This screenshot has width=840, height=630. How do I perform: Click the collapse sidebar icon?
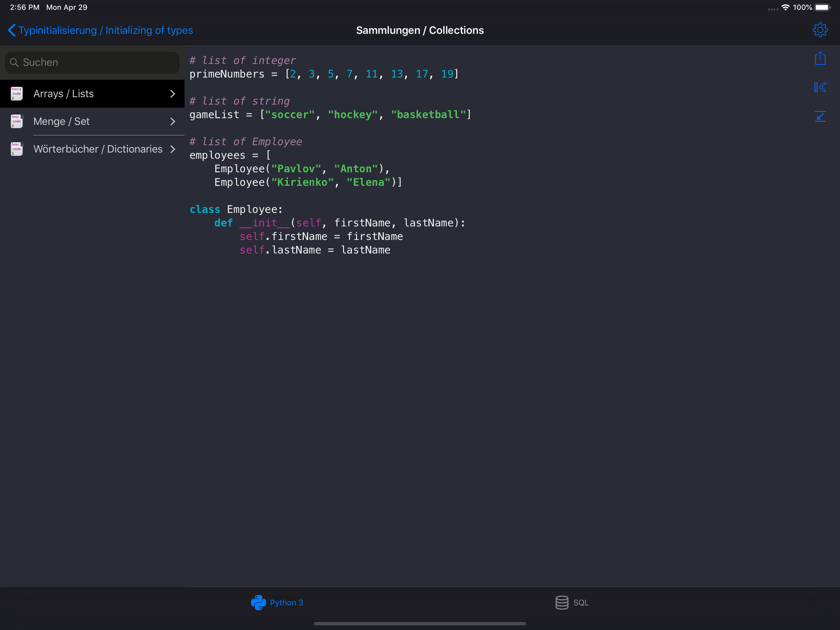[x=820, y=87]
